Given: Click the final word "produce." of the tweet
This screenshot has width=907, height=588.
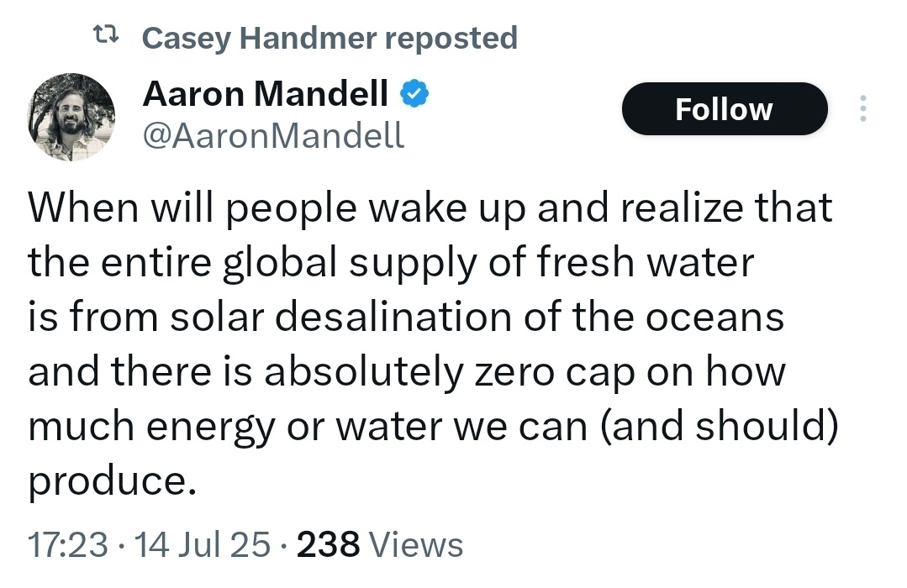Looking at the screenshot, I should tap(113, 481).
